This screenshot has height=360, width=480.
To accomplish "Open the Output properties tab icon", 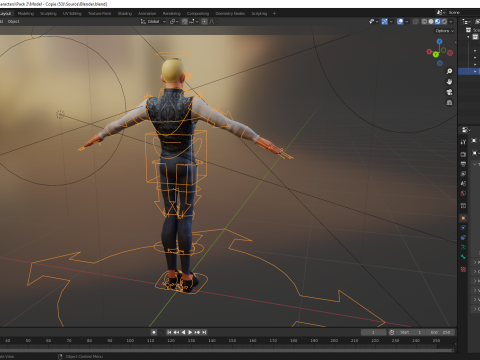I will (x=463, y=164).
